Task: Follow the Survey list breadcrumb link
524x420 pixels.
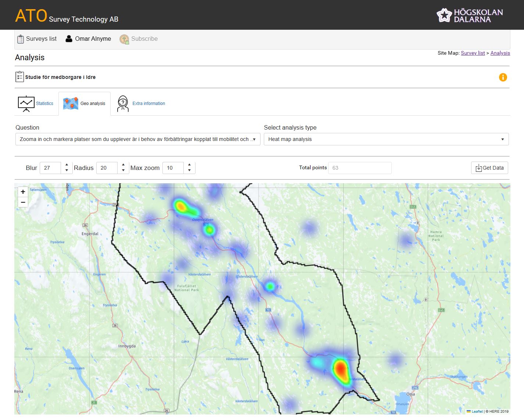Action: point(473,53)
